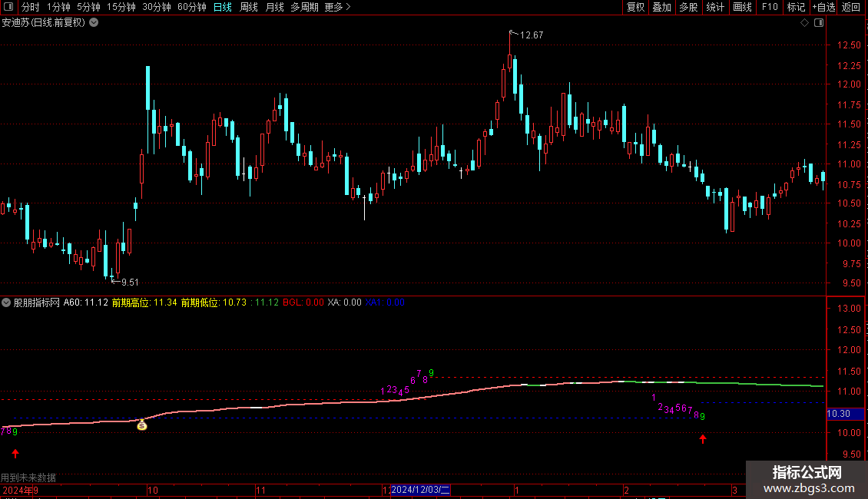Open the 复权 adjustment menu

[635, 7]
